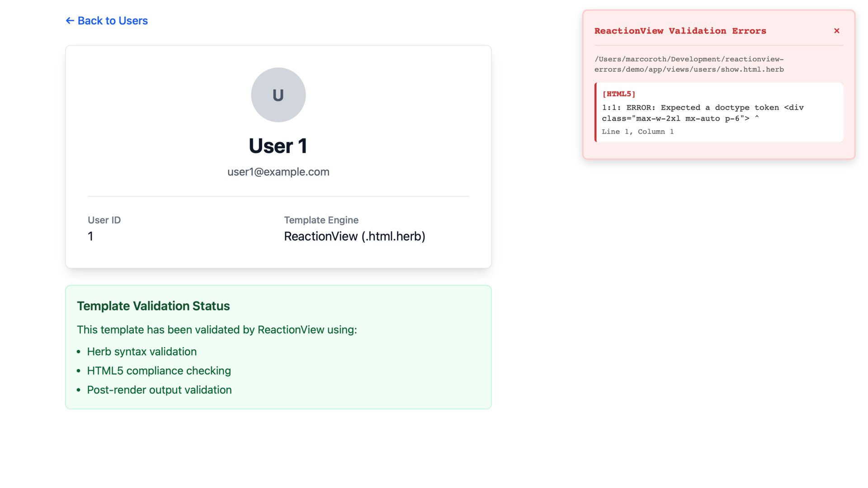The height and width of the screenshot is (488, 868).
Task: Click the Post-render output validation bullet
Action: tap(159, 390)
